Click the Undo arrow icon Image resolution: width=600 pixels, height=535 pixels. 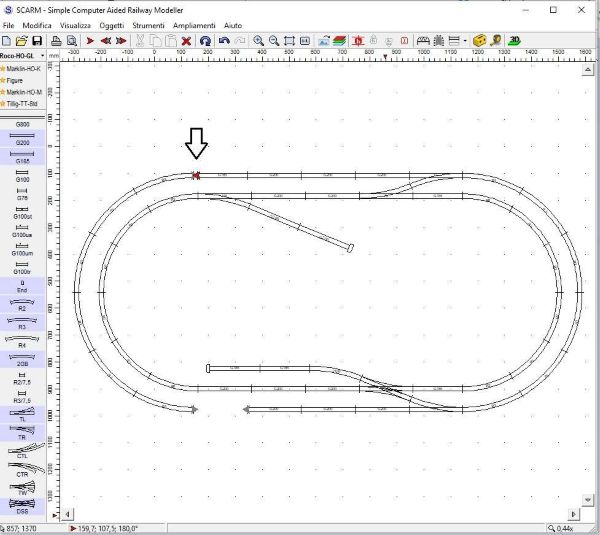click(224, 40)
